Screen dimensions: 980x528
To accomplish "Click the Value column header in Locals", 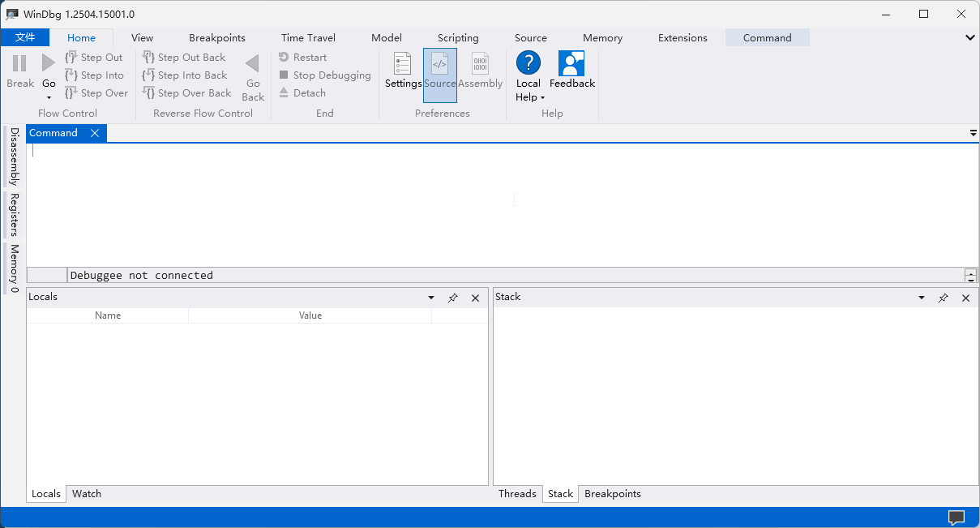I will [310, 316].
